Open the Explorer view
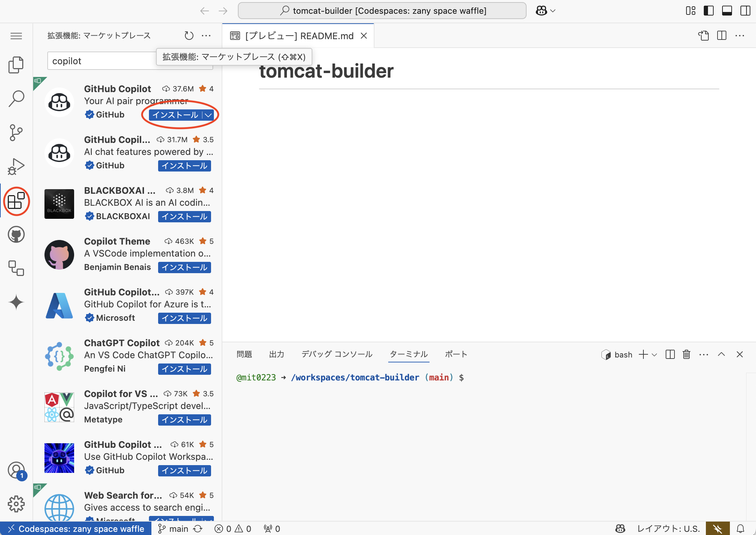 coord(16,65)
